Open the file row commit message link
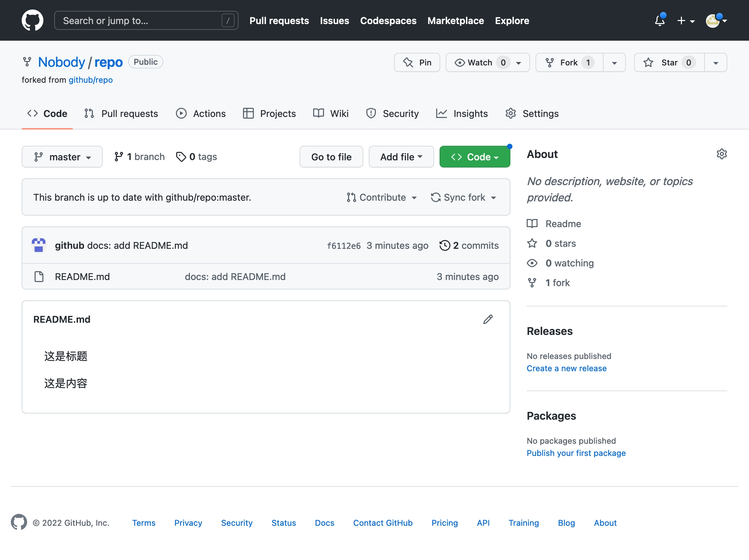Image resolution: width=749 pixels, height=560 pixels. (235, 277)
